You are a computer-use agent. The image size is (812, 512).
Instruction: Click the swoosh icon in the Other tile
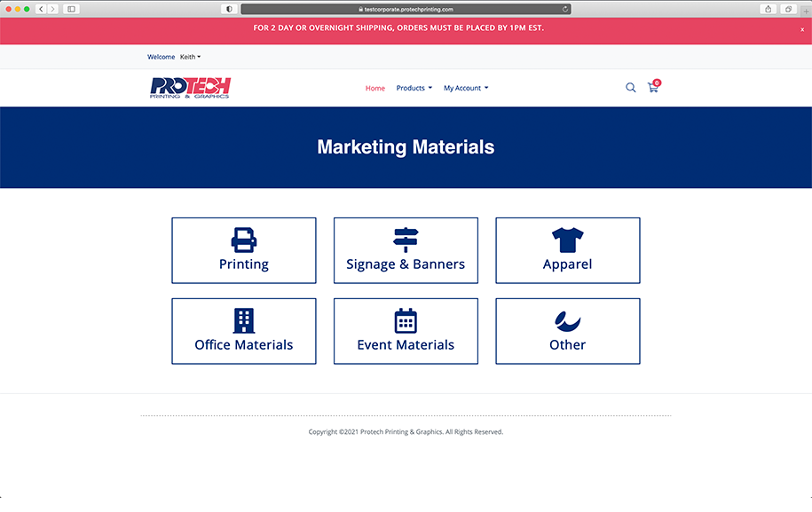point(567,320)
